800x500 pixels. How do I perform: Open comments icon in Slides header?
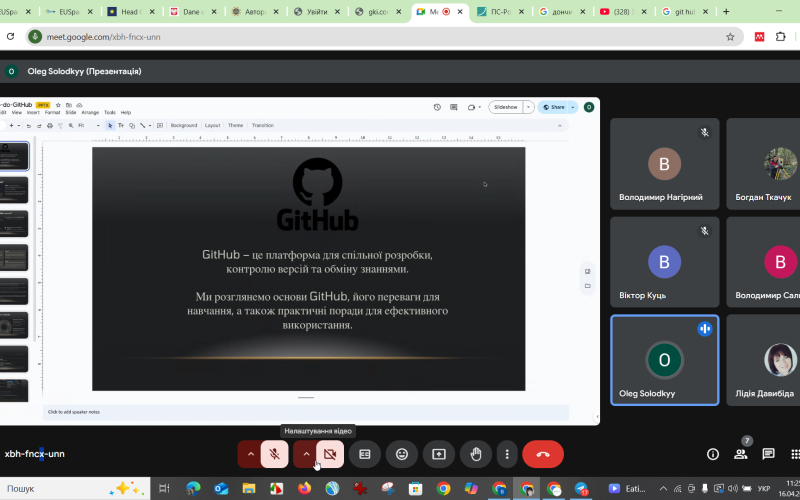454,107
